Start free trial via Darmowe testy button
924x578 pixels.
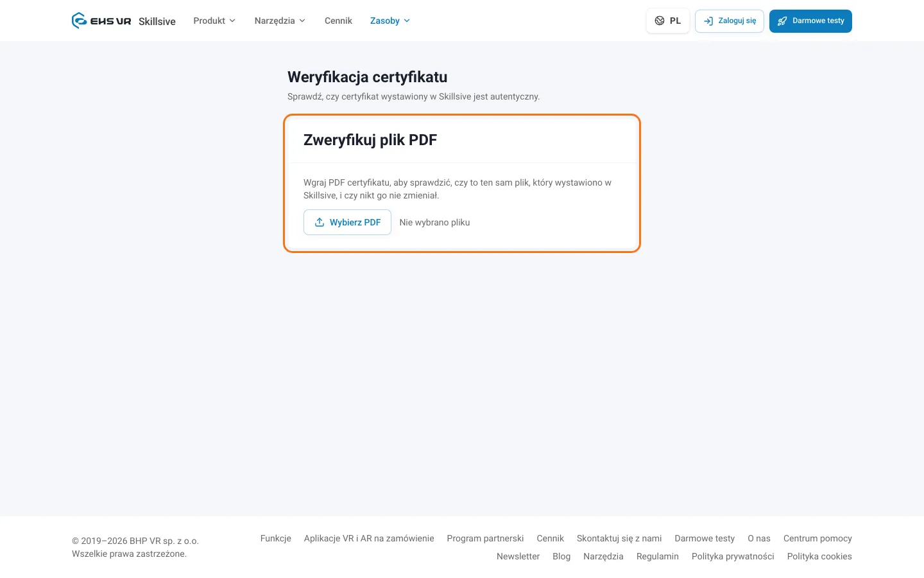(x=810, y=21)
